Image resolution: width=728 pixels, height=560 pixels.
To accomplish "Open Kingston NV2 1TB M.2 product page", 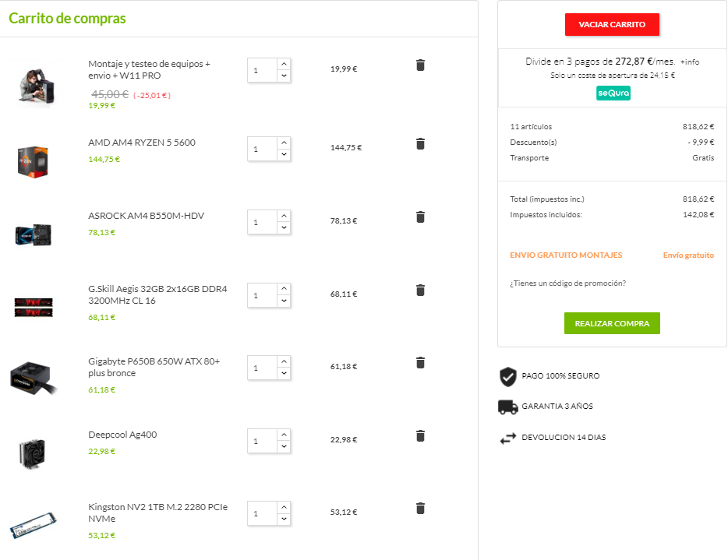I will coord(158,512).
